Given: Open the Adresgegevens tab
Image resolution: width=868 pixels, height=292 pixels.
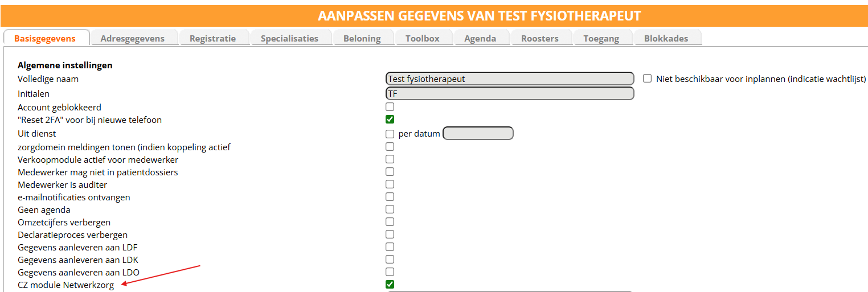Looking at the screenshot, I should click(x=132, y=39).
